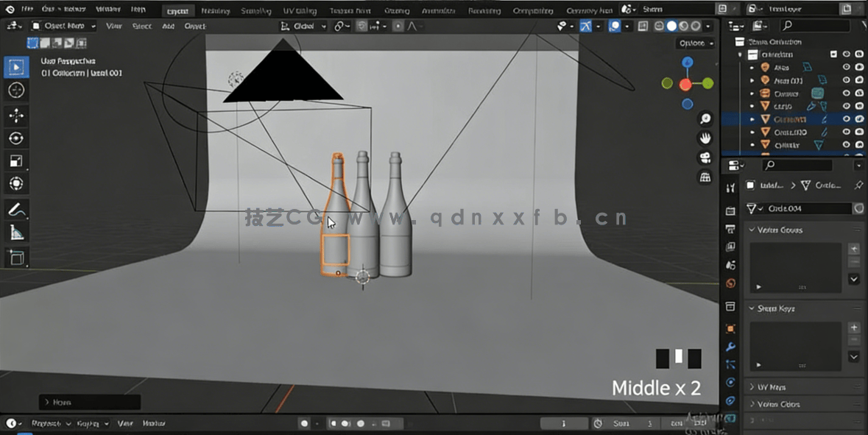This screenshot has width=868, height=435.
Task: Click the outliner search field
Action: click(817, 24)
